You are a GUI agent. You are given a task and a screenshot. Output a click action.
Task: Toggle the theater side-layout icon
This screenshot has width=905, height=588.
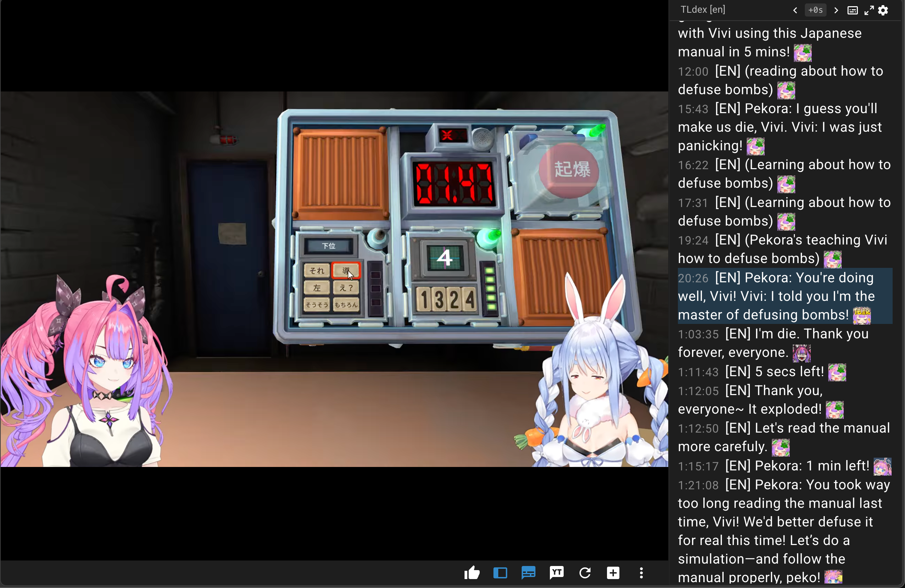click(x=500, y=573)
